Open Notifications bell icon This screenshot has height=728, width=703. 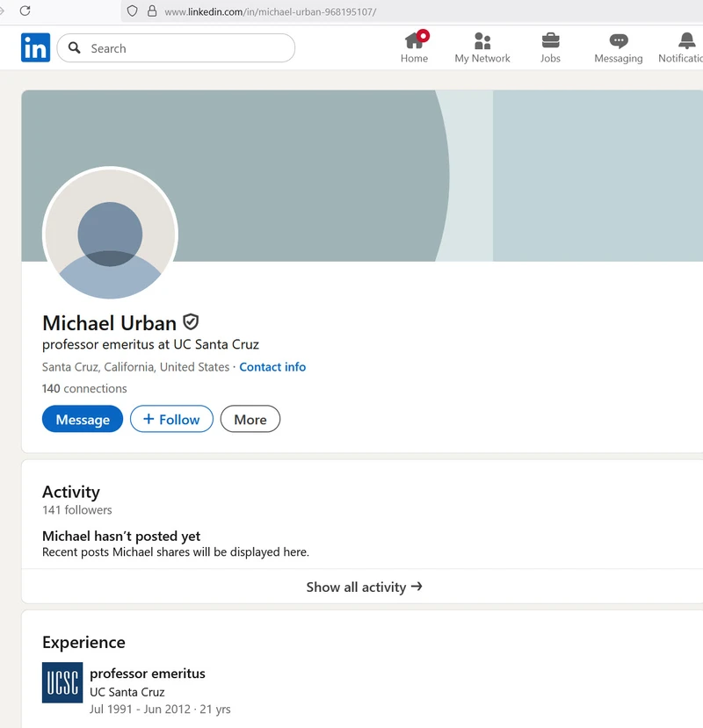tap(686, 41)
